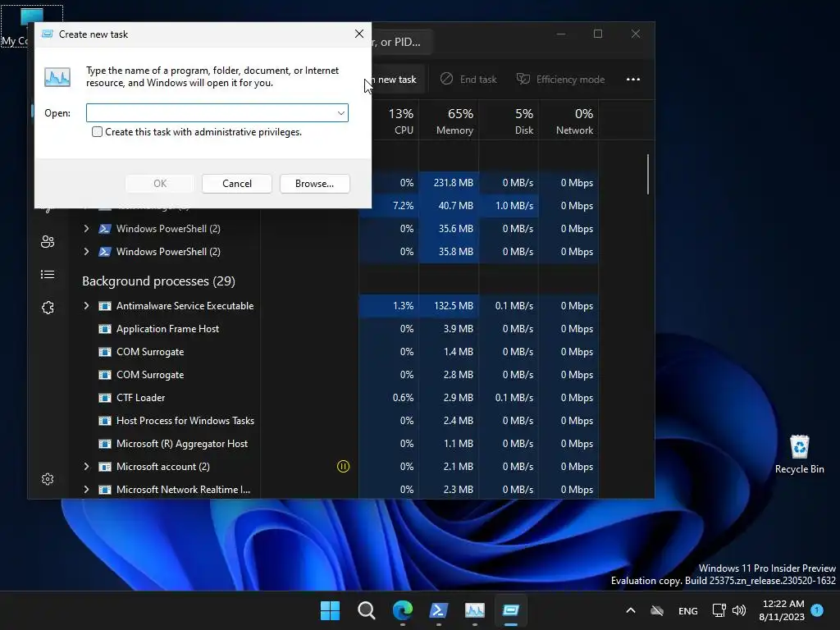The width and height of the screenshot is (840, 630).
Task: Expand Microsoft Network Realtime process
Action: (86, 490)
